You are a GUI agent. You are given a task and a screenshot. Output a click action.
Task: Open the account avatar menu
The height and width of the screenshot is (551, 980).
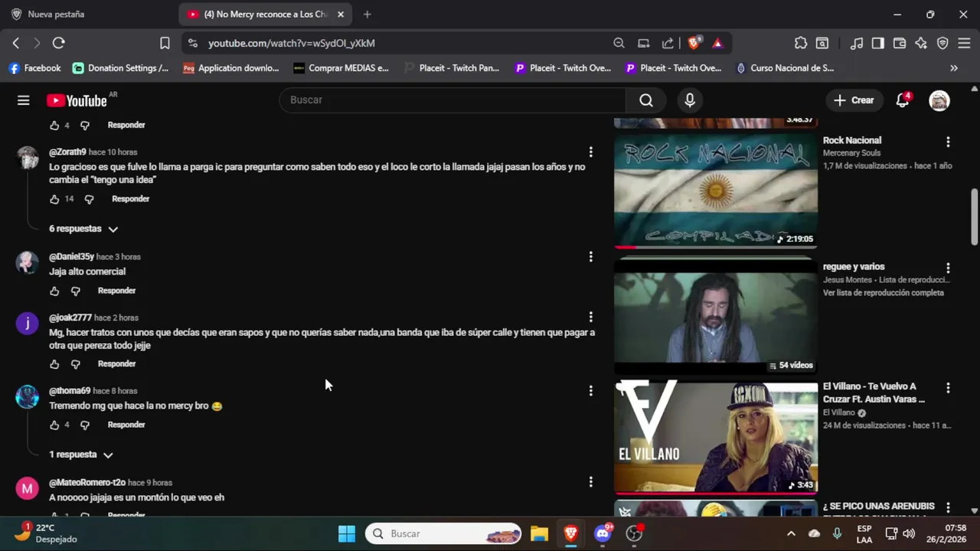[939, 100]
